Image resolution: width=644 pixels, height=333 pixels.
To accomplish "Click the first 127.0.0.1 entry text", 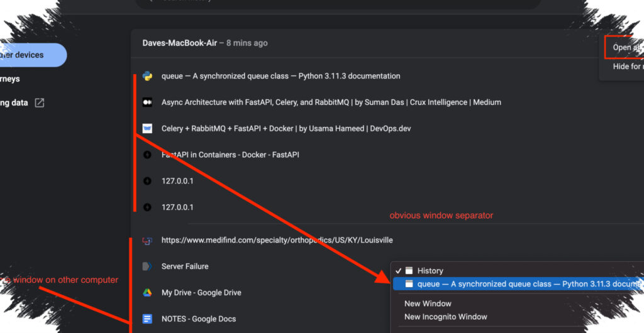I will [177, 181].
